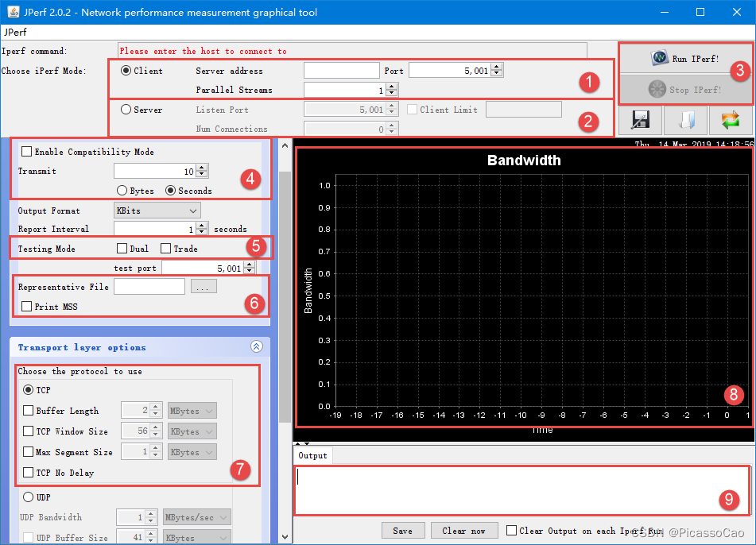The width and height of the screenshot is (756, 545).
Task: Click the Server address input field
Action: [340, 71]
